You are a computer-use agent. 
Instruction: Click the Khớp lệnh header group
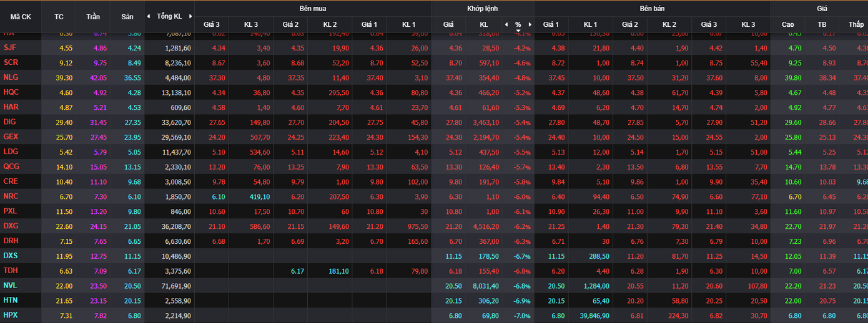click(x=483, y=8)
